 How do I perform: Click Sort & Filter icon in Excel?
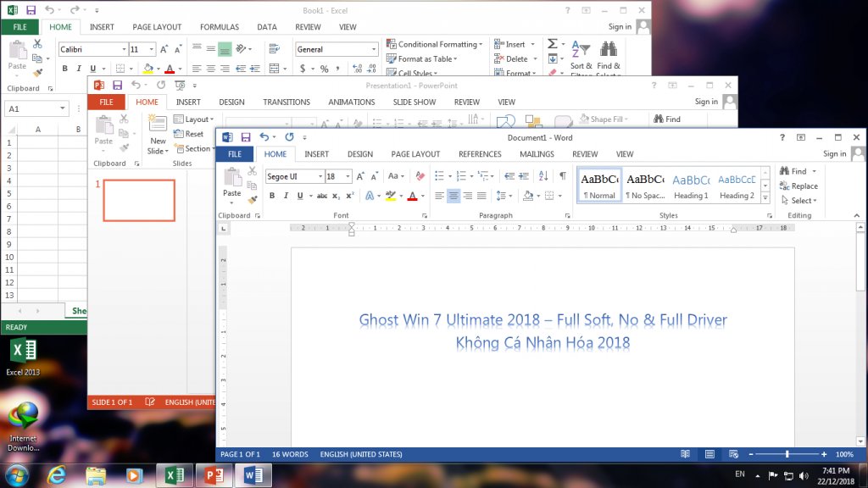[581, 50]
